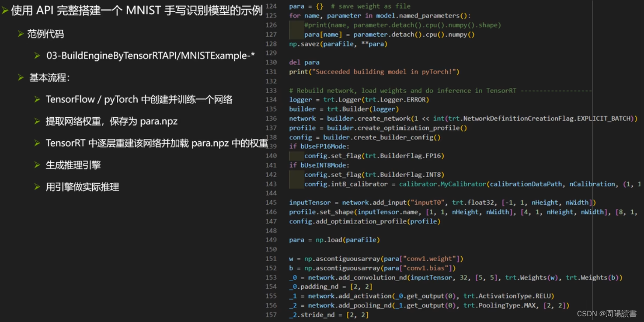The height and width of the screenshot is (322, 644).
Task: Click the 'if bUseFP16Mode:' line
Action: (x=319, y=146)
